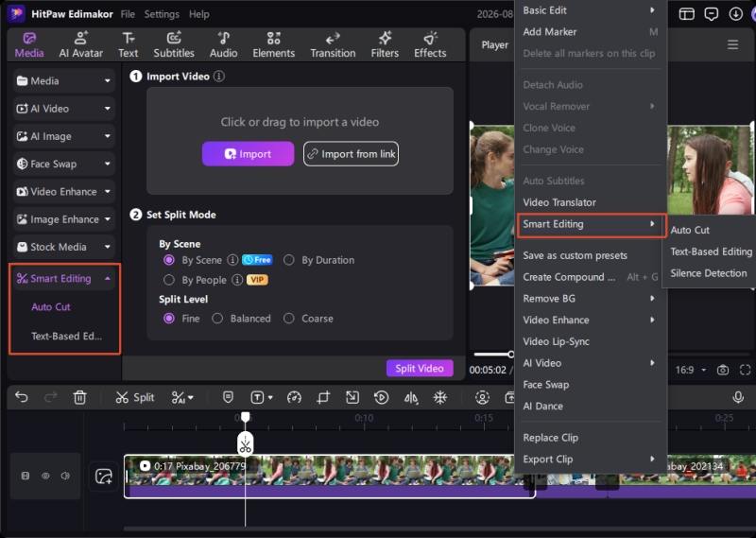
Task: Click the Split Video button
Action: tap(420, 369)
